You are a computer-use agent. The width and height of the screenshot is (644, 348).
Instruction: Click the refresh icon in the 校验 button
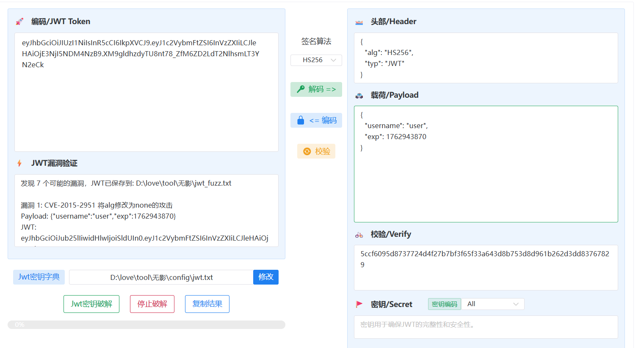307,151
